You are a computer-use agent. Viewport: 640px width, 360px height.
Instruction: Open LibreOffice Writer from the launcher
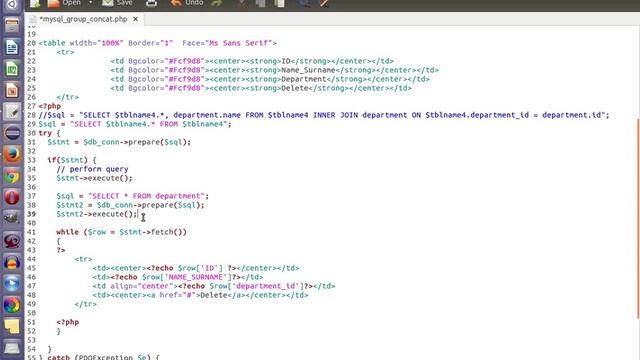pos(12,47)
